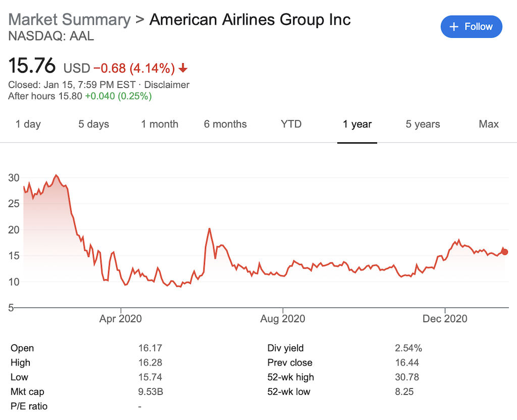Open the Market Summary link
The width and height of the screenshot is (517, 420).
70,20
